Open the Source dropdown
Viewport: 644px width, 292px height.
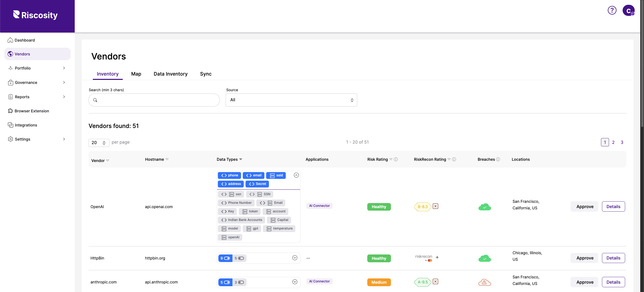coord(291,100)
